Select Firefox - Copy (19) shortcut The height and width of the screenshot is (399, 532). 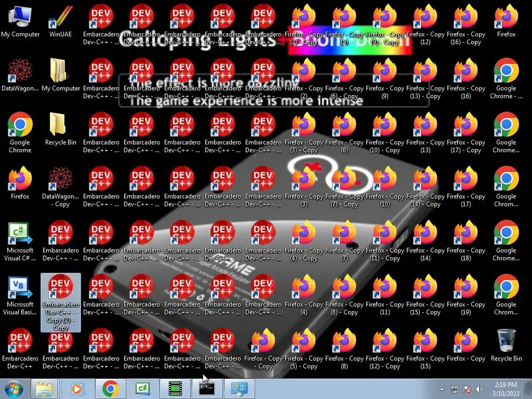466,295
